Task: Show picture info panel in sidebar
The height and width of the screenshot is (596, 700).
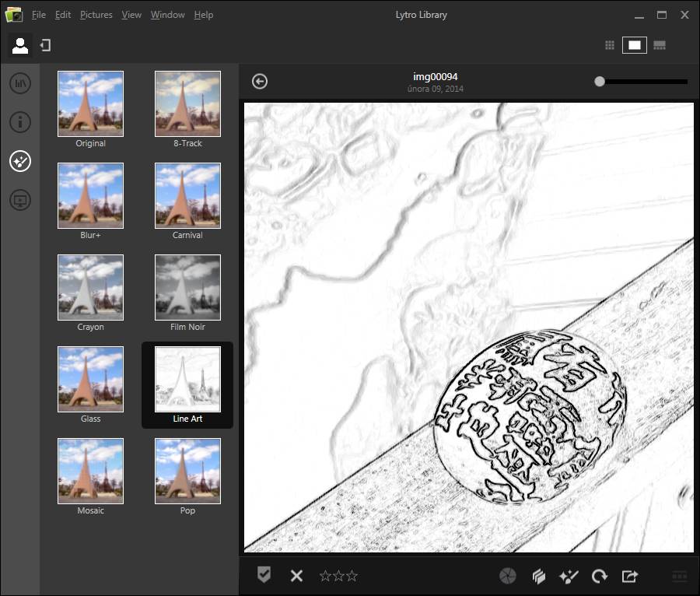Action: (20, 122)
